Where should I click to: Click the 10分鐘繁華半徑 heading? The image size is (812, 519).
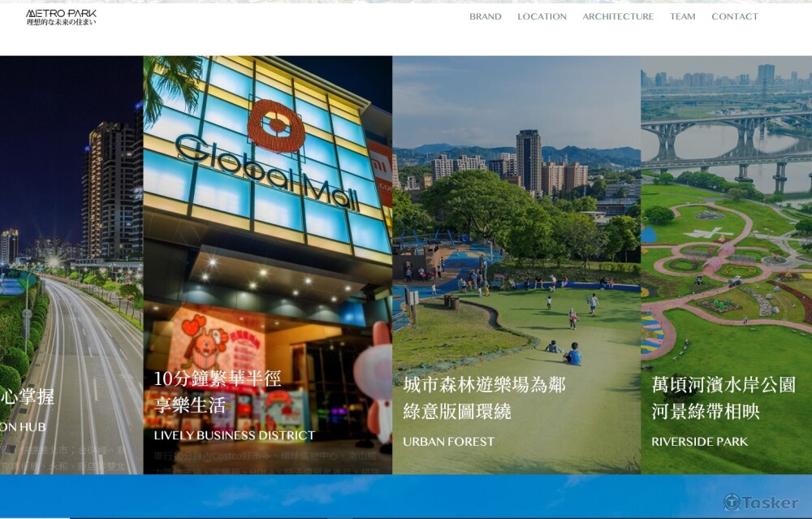pos(218,379)
